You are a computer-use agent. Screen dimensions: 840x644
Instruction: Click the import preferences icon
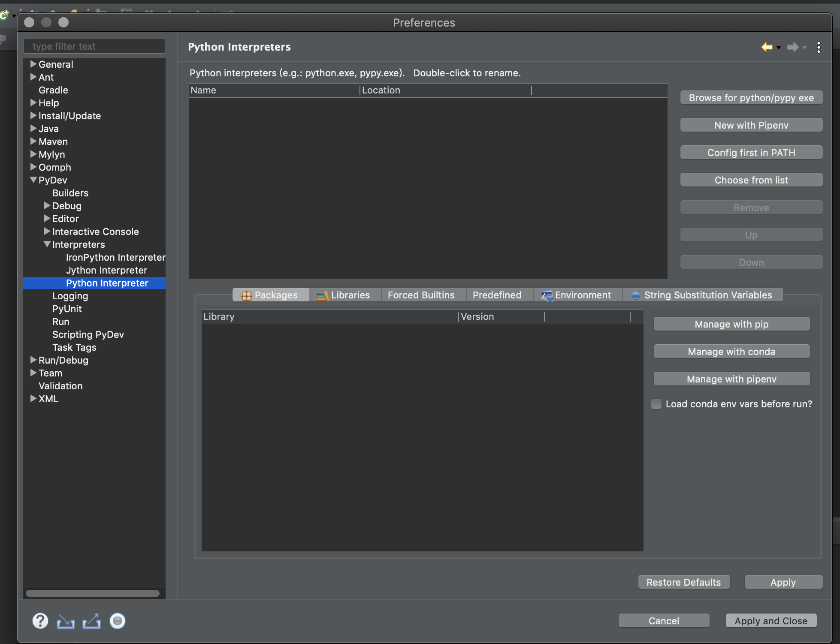[66, 621]
